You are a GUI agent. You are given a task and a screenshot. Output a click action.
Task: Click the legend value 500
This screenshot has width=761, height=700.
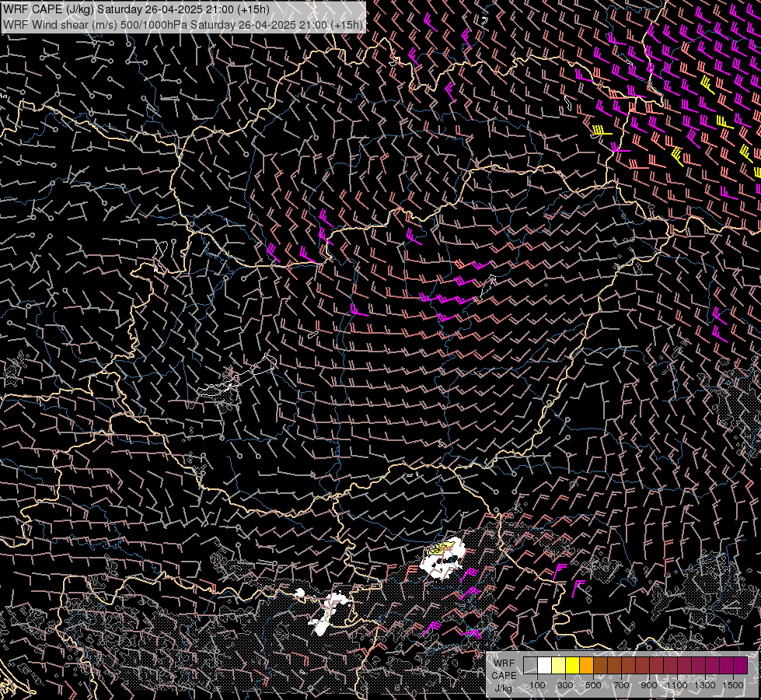(x=593, y=685)
